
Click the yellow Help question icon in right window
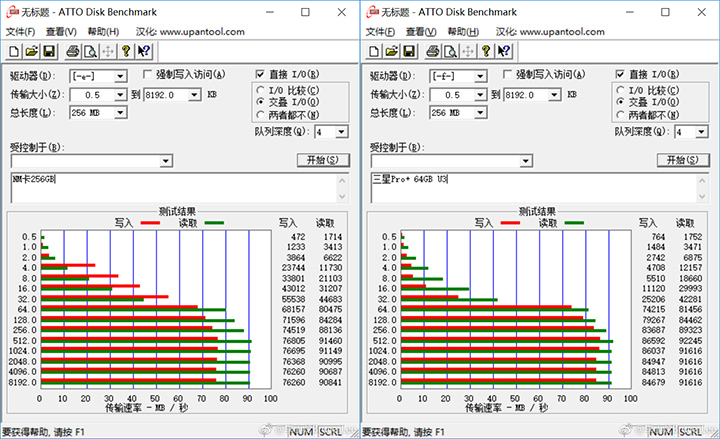(x=486, y=51)
